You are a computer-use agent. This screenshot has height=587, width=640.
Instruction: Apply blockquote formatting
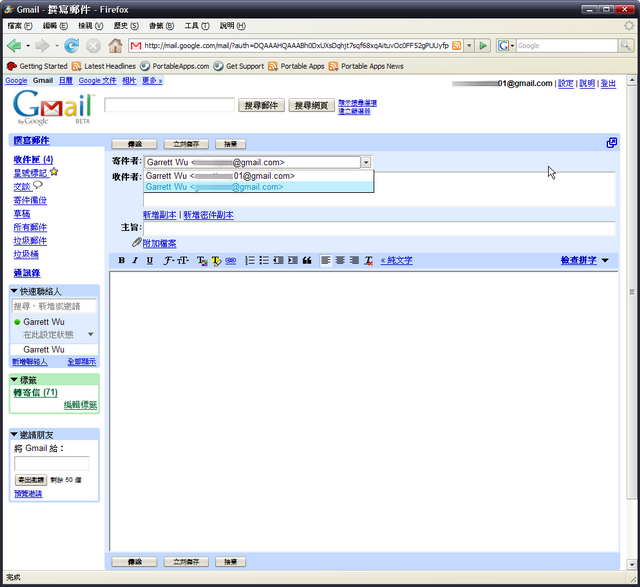coord(307,260)
